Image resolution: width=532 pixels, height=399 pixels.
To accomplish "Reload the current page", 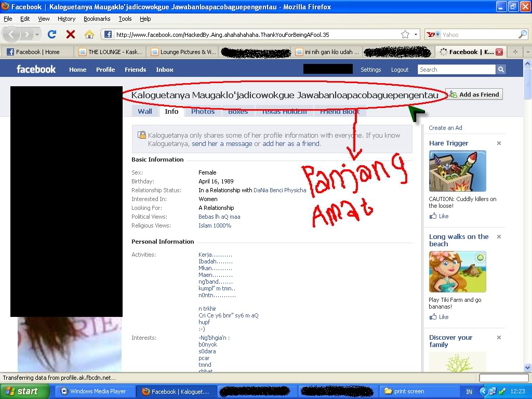I will coord(52,34).
